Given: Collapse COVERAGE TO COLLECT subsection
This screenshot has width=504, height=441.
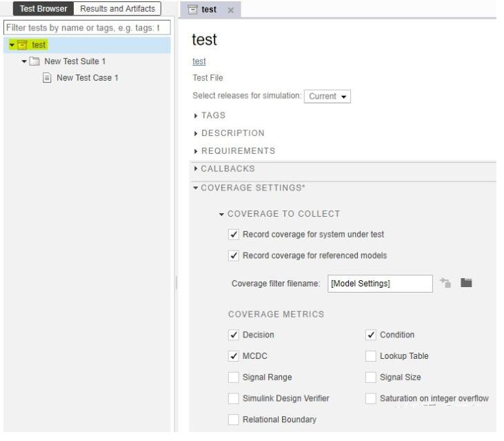Looking at the screenshot, I should [221, 215].
